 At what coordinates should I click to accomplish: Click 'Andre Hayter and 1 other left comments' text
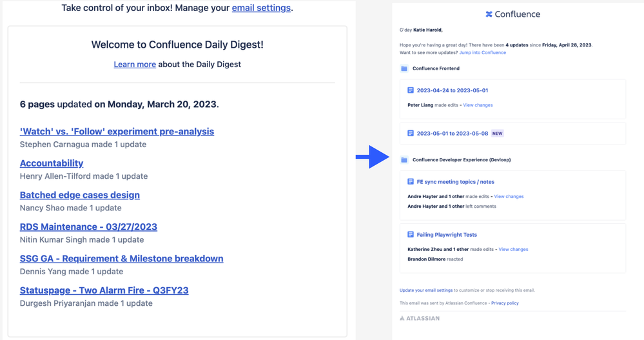(452, 206)
